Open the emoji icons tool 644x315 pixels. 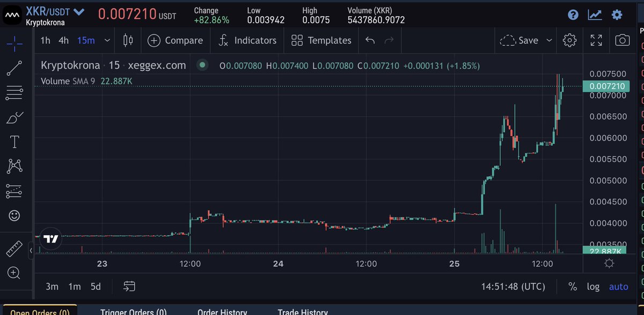(x=14, y=216)
